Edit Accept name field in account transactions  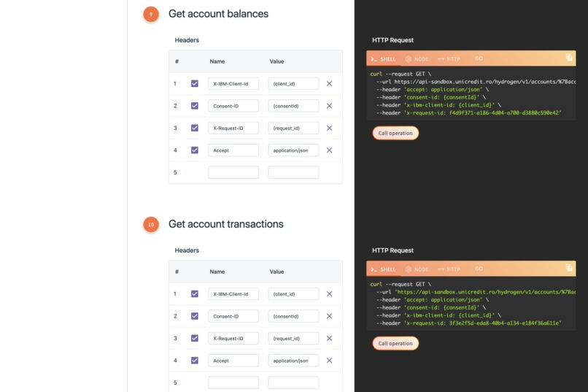coord(233,361)
